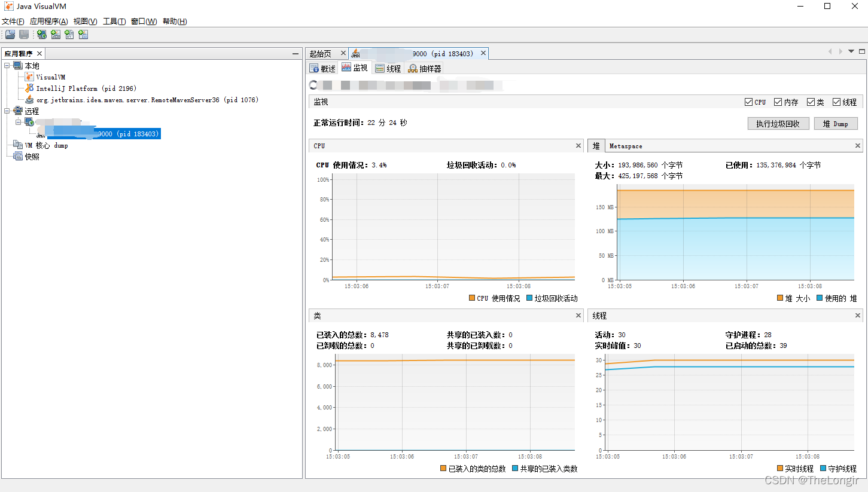
Task: Uncheck the 内存 checkbox
Action: click(778, 102)
